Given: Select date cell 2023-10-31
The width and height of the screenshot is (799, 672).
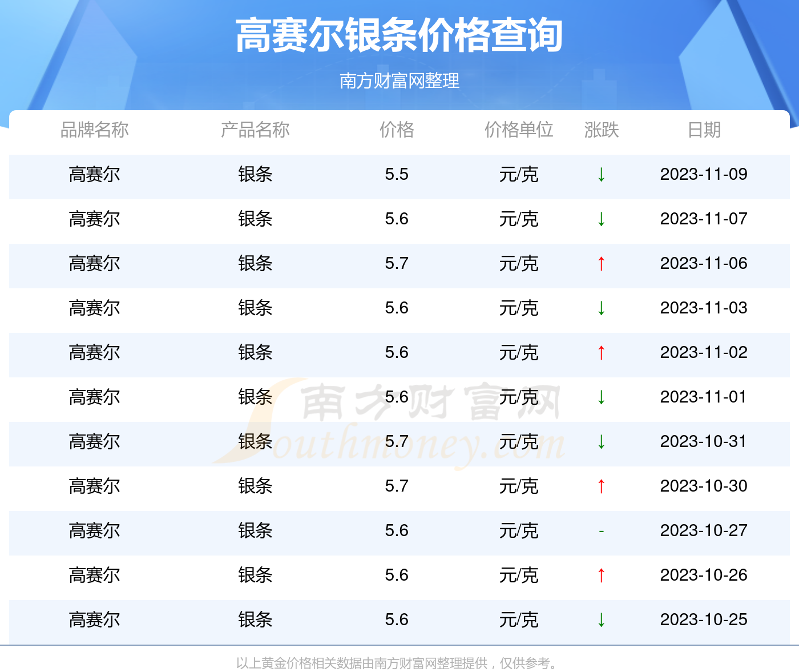Looking at the screenshot, I should 704,441.
